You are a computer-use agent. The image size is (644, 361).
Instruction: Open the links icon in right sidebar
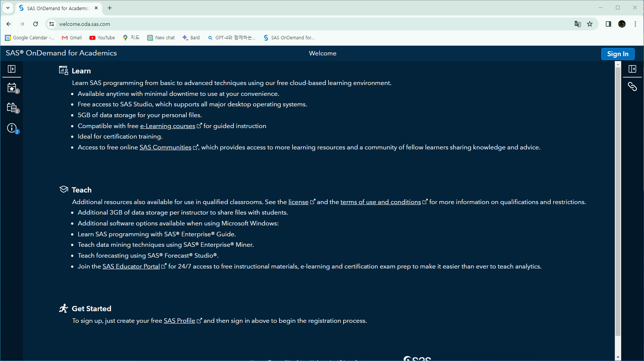point(632,87)
